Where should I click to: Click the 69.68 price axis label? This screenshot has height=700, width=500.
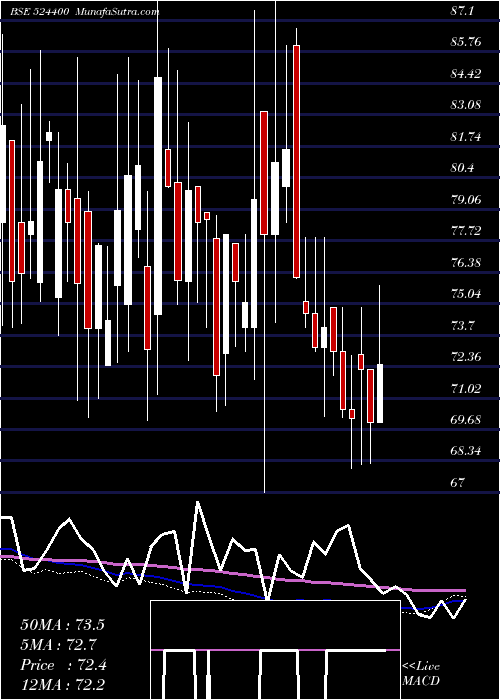tap(466, 420)
